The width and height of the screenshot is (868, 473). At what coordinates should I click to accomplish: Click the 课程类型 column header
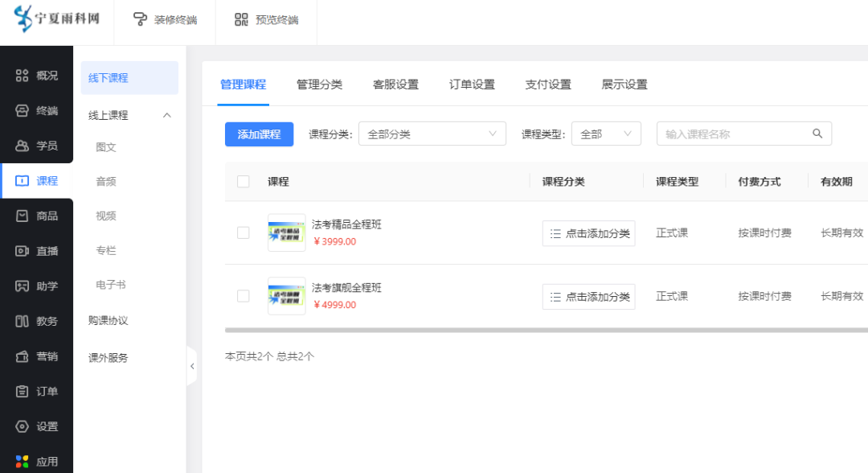point(677,182)
